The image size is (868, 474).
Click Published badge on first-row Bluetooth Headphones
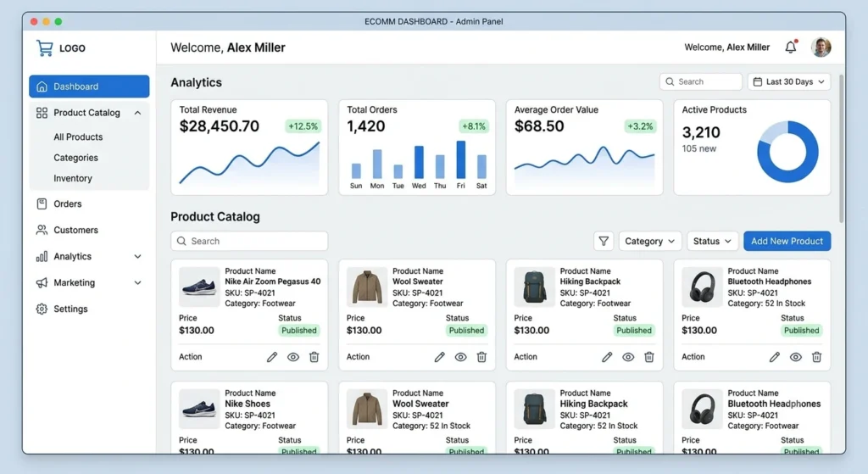click(x=801, y=331)
